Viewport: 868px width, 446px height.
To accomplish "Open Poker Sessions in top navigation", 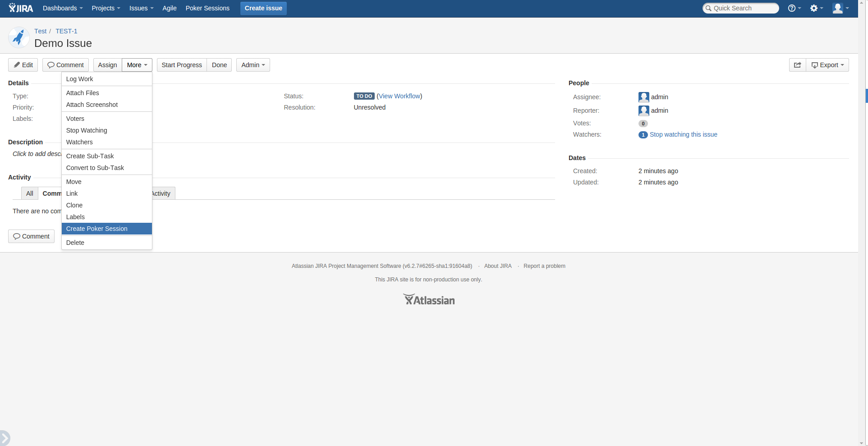I will [207, 8].
